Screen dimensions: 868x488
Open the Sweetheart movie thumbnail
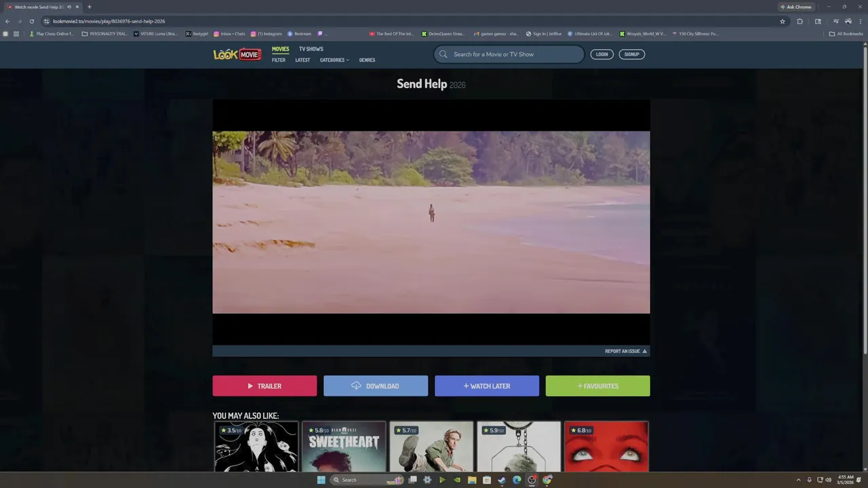tap(344, 447)
